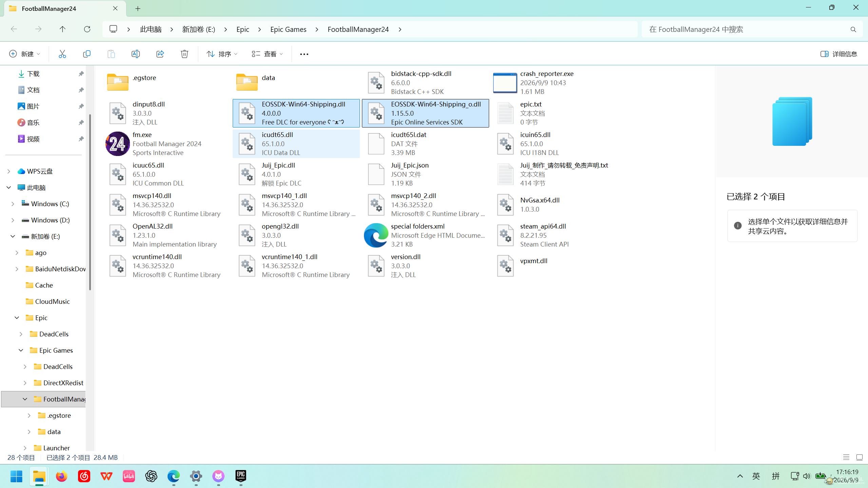Click the Rename icon in toolbar
The image size is (868, 488).
click(x=135, y=54)
